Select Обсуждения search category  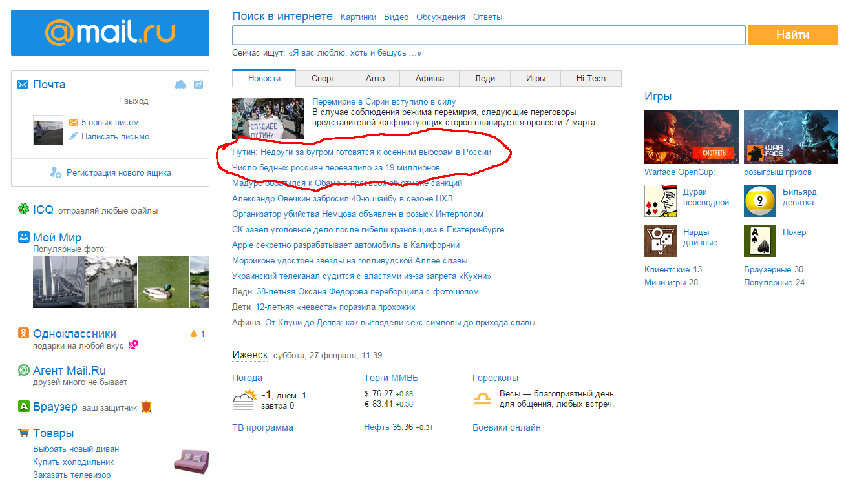click(441, 17)
